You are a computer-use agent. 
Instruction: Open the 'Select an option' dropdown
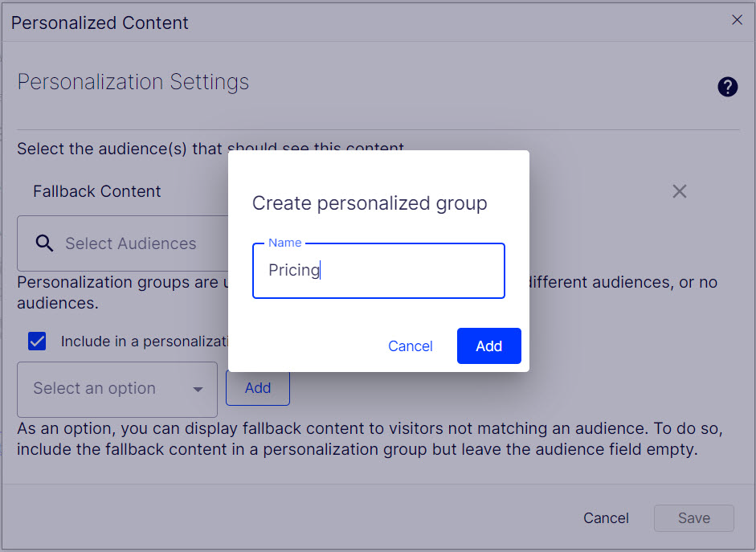117,389
